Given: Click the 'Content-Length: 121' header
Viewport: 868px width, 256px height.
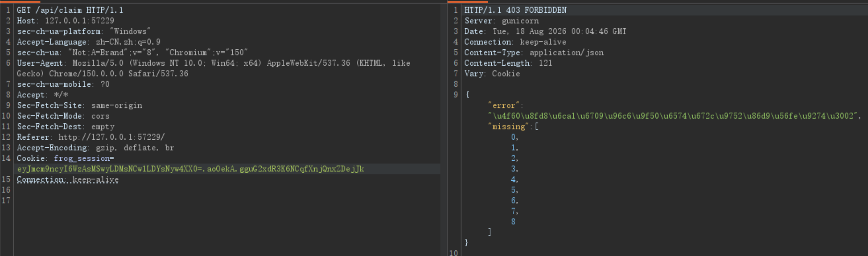Looking at the screenshot, I should 508,63.
